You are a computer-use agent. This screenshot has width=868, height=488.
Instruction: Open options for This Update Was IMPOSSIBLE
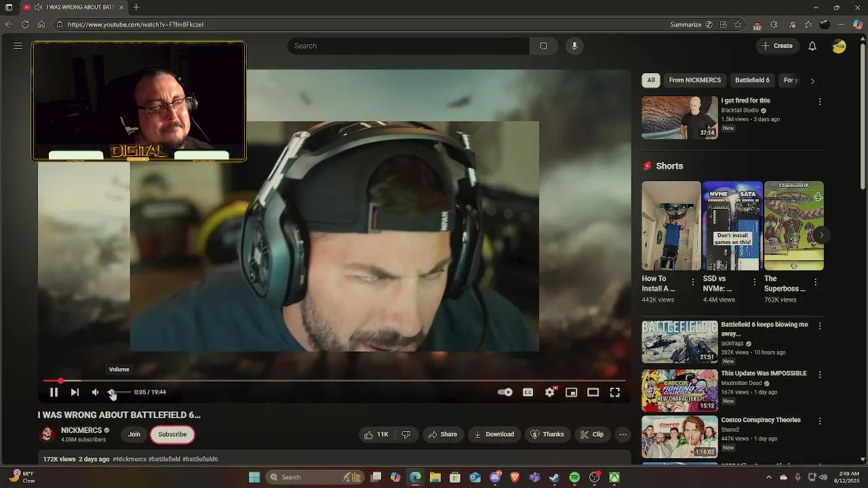[x=820, y=375]
